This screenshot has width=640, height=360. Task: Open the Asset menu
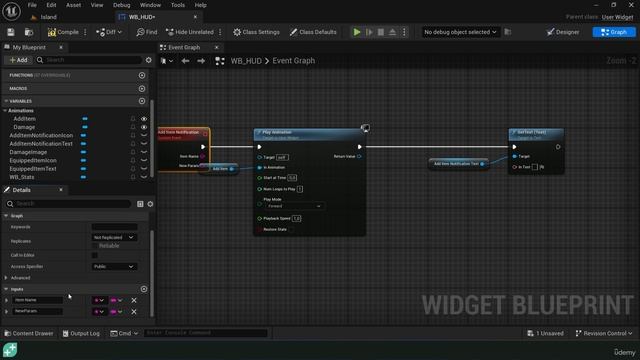click(73, 5)
